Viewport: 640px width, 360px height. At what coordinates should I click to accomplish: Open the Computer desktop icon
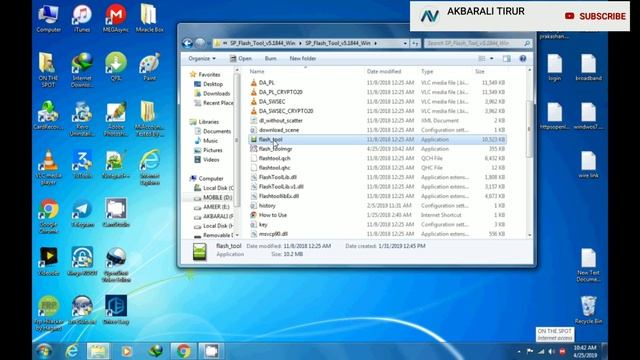pos(48,18)
